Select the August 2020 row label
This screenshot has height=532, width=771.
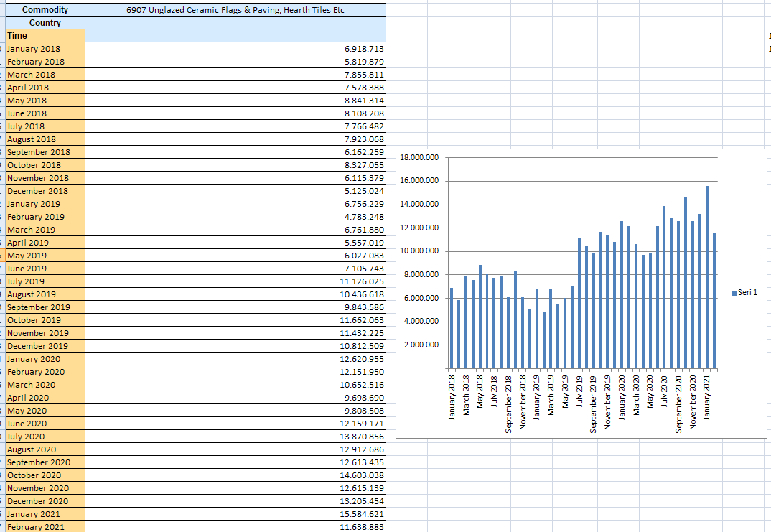click(45, 449)
